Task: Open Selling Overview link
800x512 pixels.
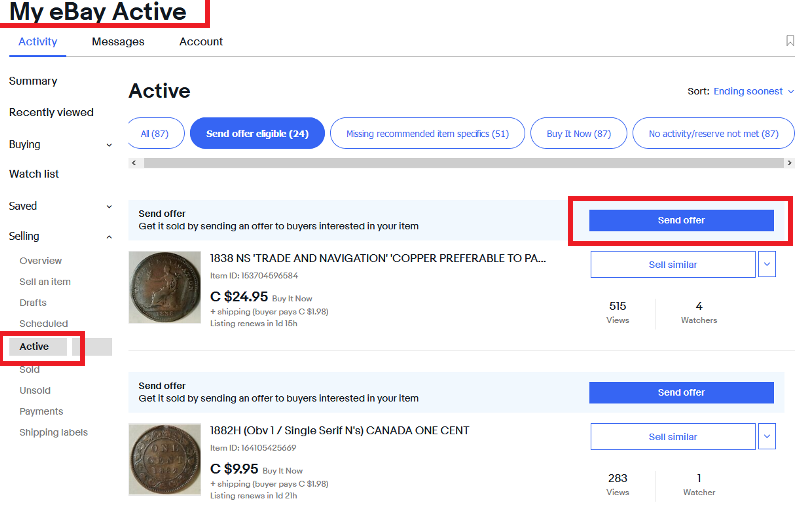Action: click(x=40, y=261)
